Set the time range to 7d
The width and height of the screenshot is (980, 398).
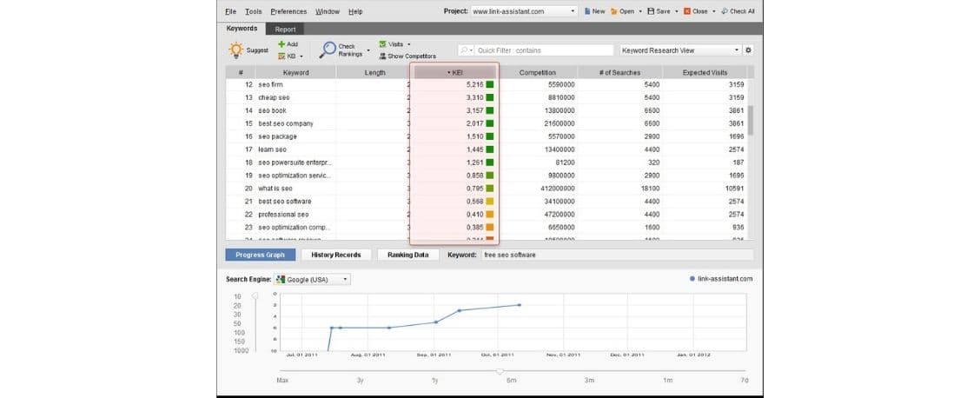coord(744,380)
